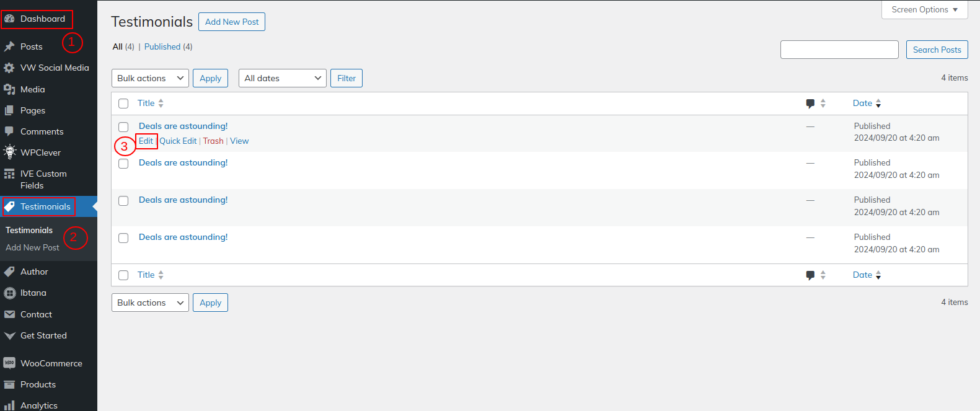The width and height of the screenshot is (980, 411).
Task: Click the Dashboard gauge icon
Action: [9, 19]
